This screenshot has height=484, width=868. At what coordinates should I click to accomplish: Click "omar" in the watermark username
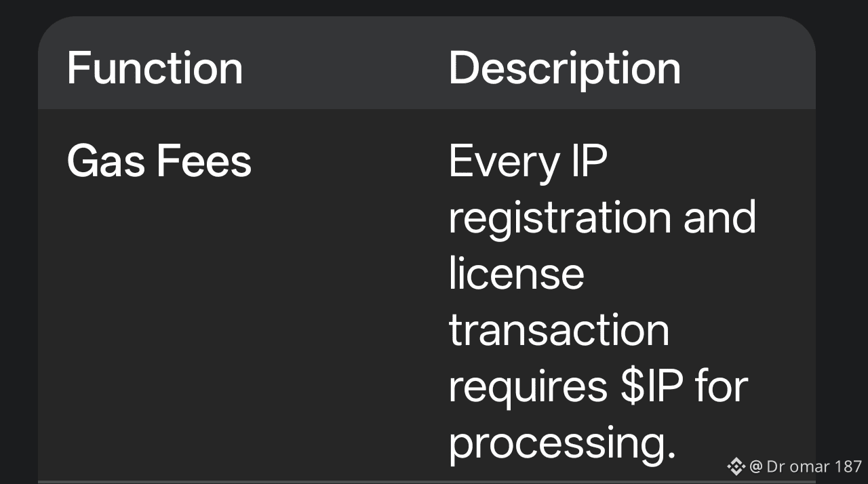(810, 466)
